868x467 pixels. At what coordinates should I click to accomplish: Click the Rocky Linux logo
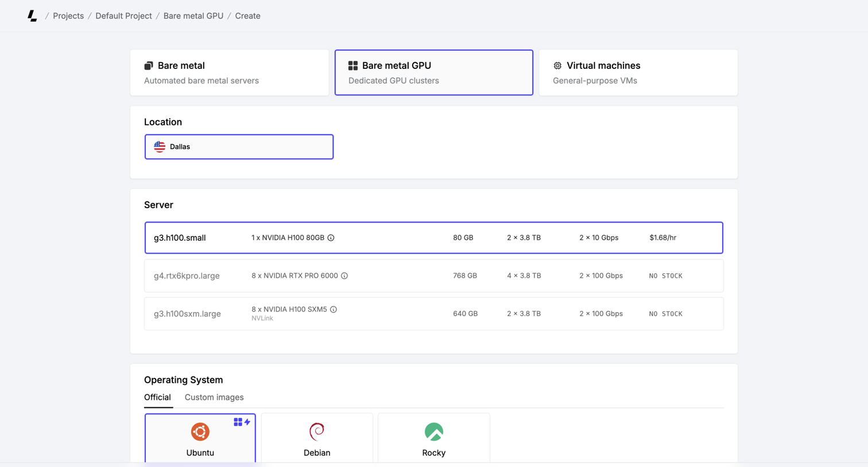(x=434, y=431)
